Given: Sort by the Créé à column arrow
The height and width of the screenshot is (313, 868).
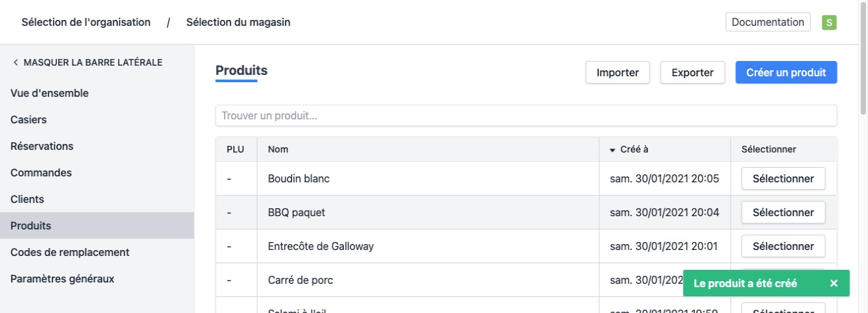Looking at the screenshot, I should [x=612, y=150].
